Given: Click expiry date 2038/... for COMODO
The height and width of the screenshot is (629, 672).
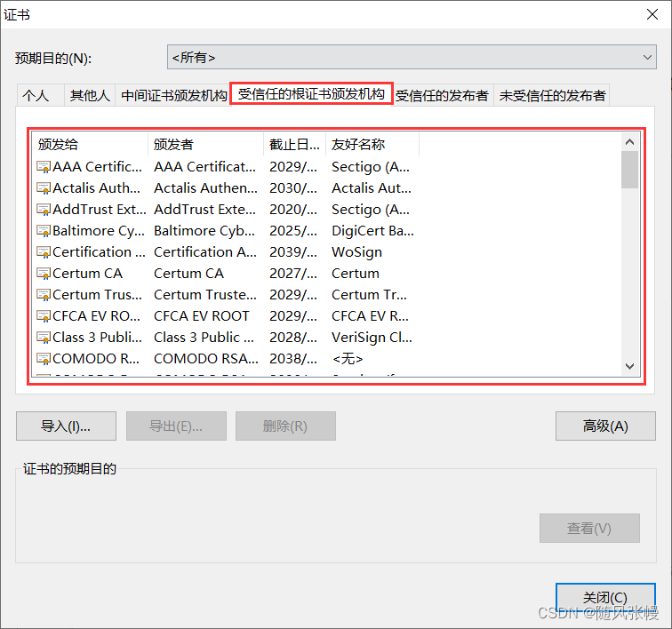Looking at the screenshot, I should [293, 359].
